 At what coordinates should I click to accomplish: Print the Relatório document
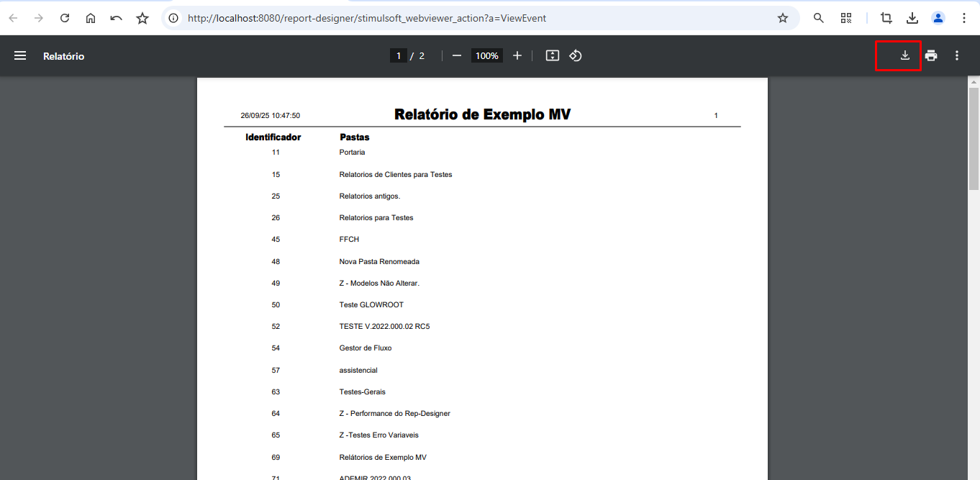pos(931,55)
